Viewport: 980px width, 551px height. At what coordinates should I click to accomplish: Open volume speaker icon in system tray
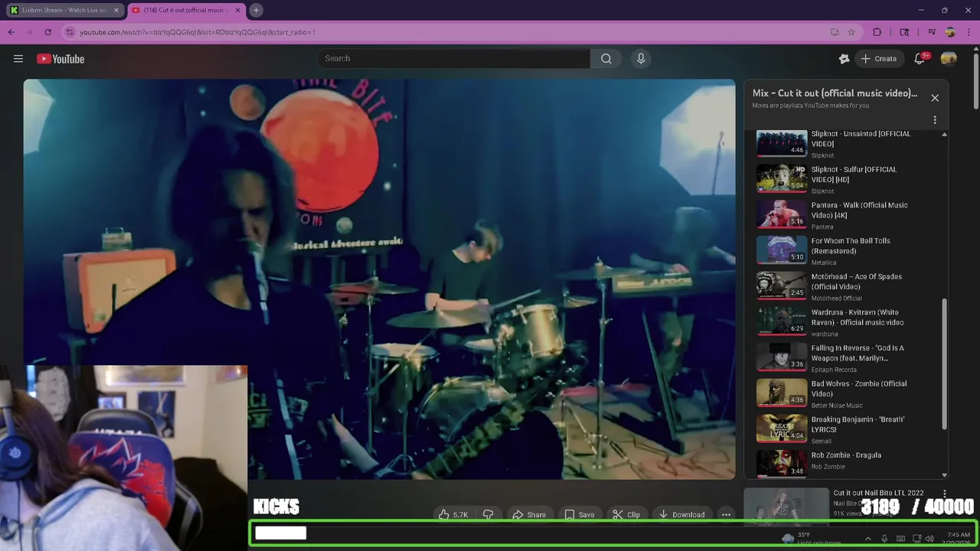click(929, 539)
